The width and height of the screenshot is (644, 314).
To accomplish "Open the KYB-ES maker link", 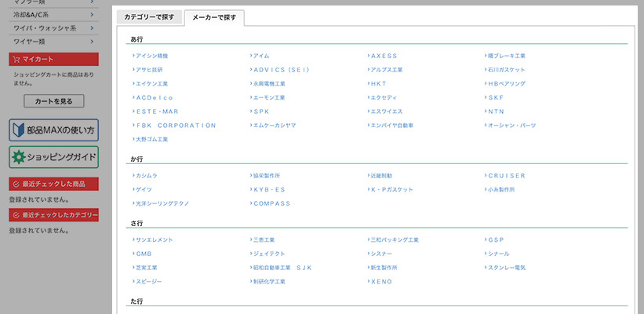I will click(267, 190).
